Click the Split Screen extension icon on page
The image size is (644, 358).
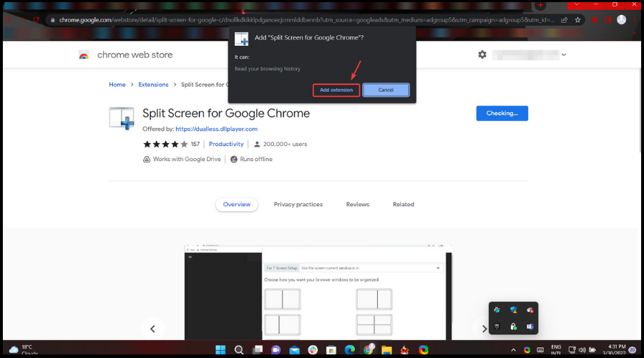tap(122, 118)
